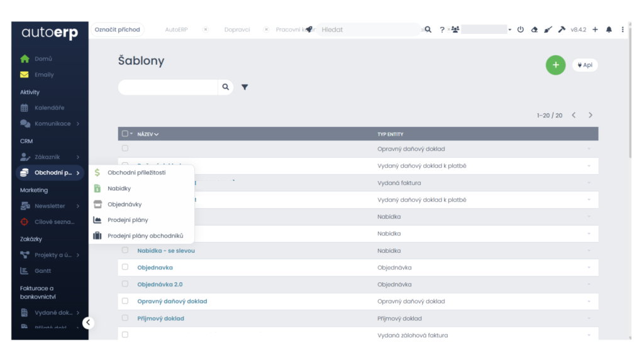This screenshot has height=362, width=644.
Task: Click the green add template button
Action: 555,65
